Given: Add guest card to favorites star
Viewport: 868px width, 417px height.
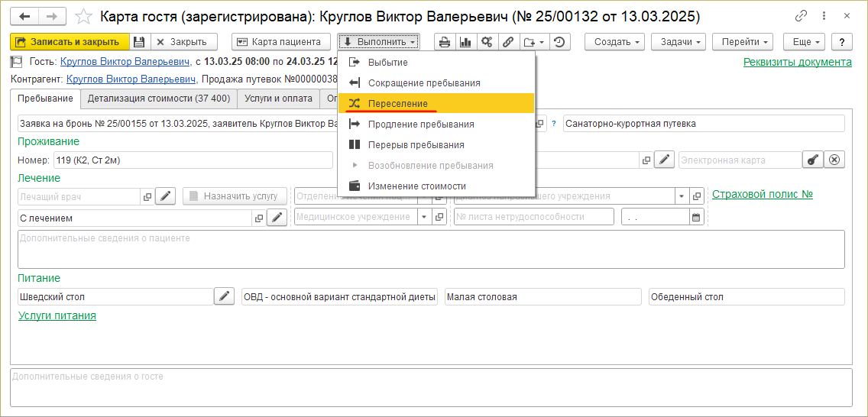Looking at the screenshot, I should pos(83,17).
